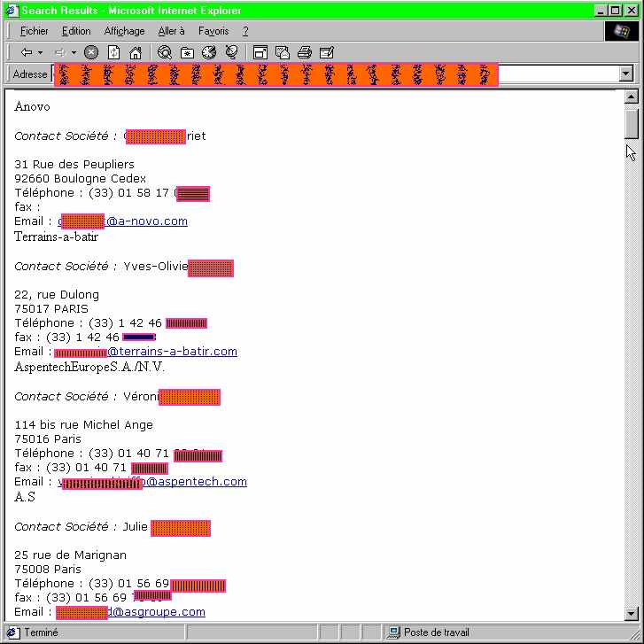644x644 pixels.
Task: Open the ? help menu
Action: click(245, 31)
